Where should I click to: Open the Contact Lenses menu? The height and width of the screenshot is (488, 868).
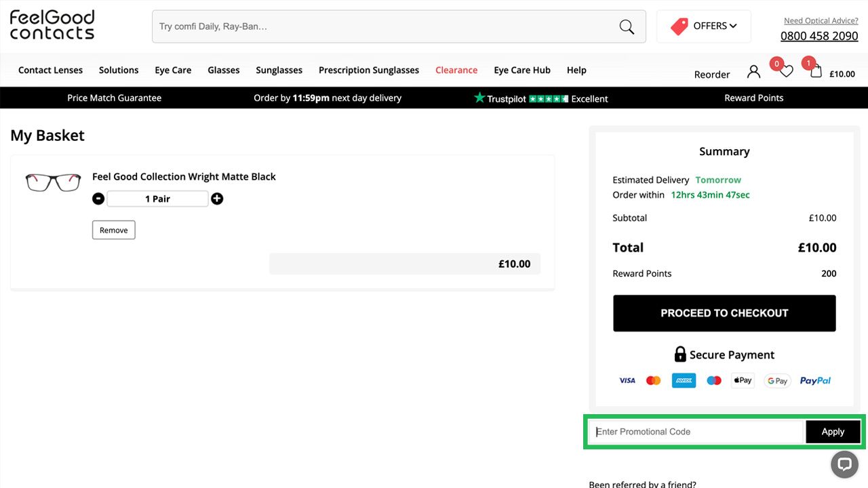click(50, 70)
